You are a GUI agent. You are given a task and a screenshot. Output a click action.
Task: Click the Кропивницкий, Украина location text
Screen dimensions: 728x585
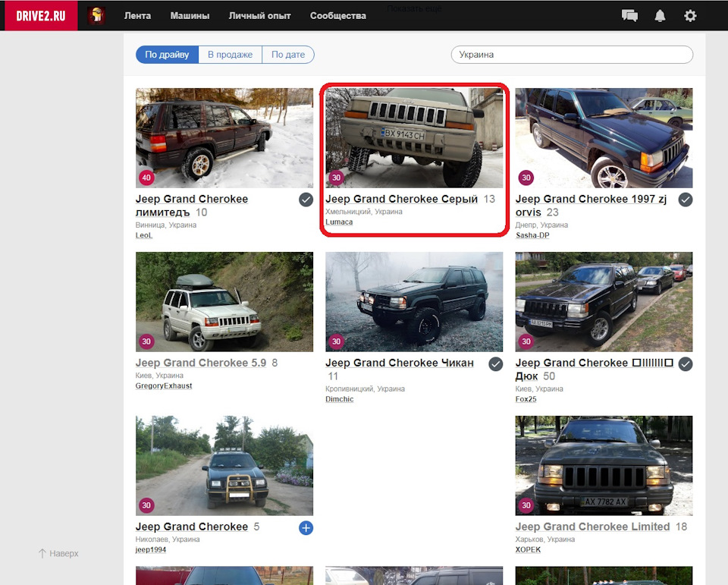point(365,389)
